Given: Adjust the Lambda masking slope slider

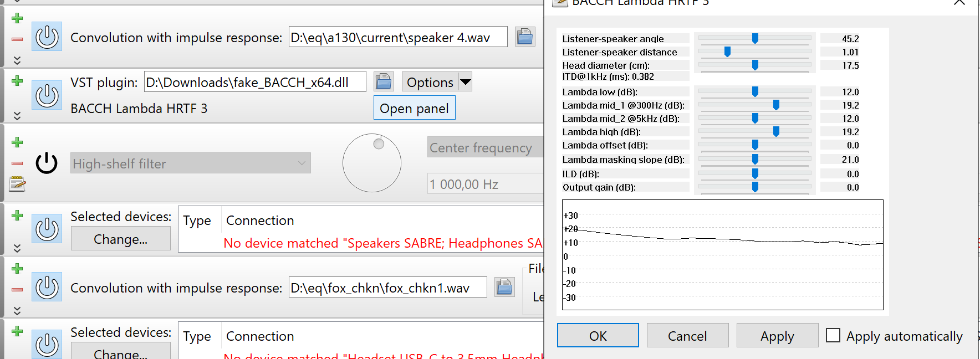Looking at the screenshot, I should (x=755, y=159).
